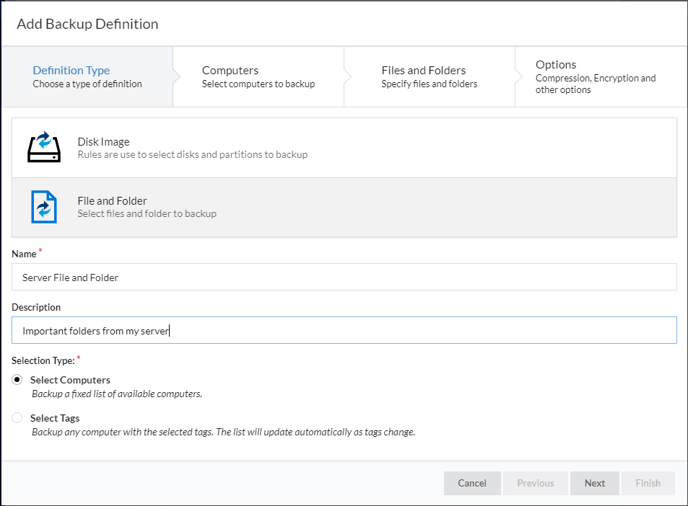
Task: Click the Disk Image drive icon
Action: click(x=43, y=147)
